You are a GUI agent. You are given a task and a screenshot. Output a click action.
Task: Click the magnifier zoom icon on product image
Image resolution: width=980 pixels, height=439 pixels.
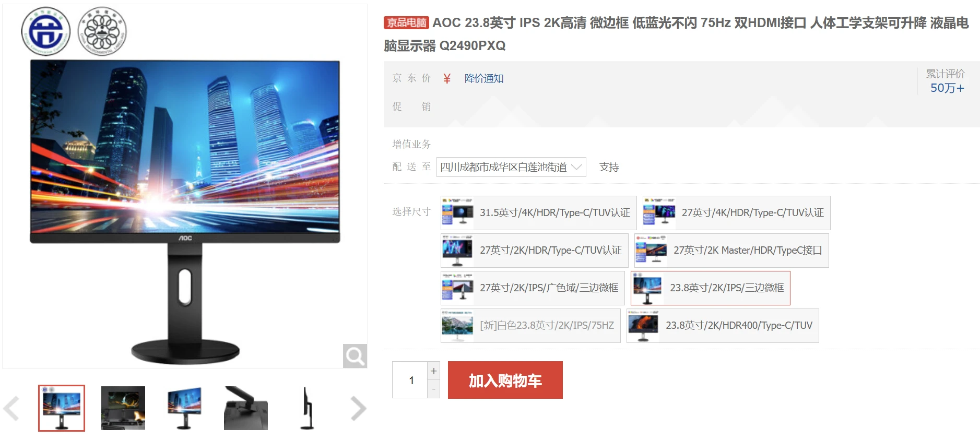(355, 356)
